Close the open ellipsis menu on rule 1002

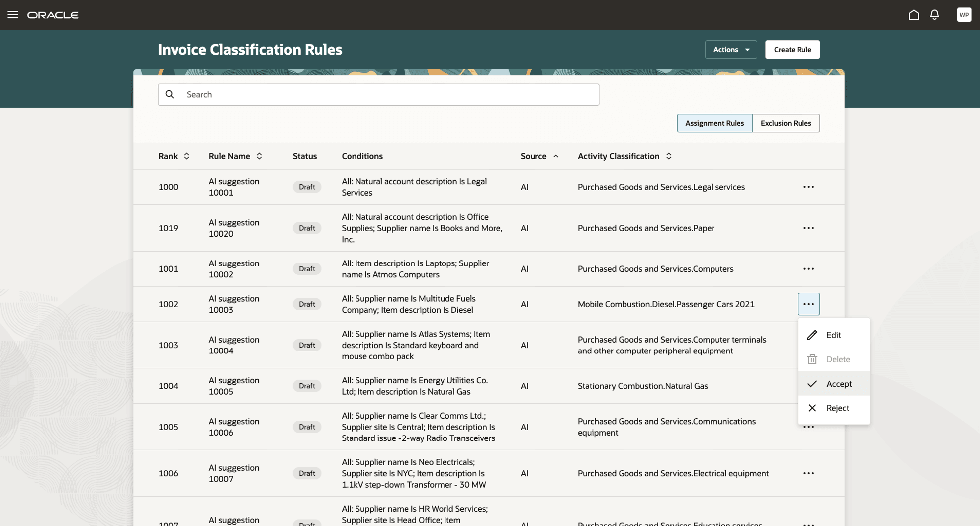point(808,304)
